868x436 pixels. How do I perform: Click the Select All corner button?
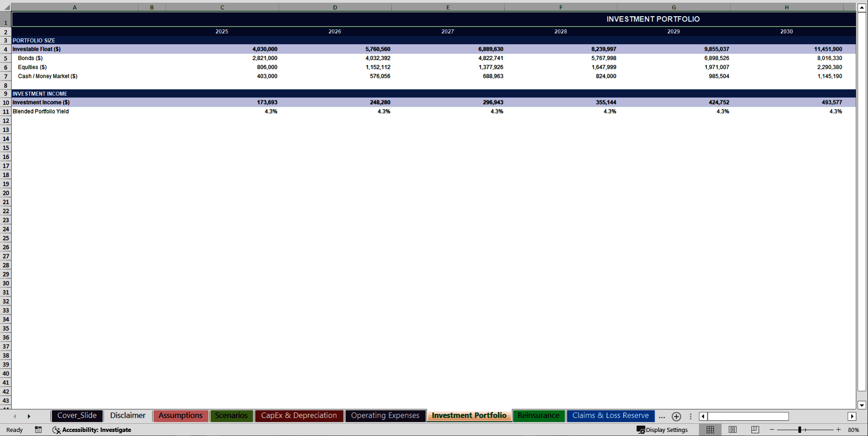pyautogui.click(x=5, y=7)
